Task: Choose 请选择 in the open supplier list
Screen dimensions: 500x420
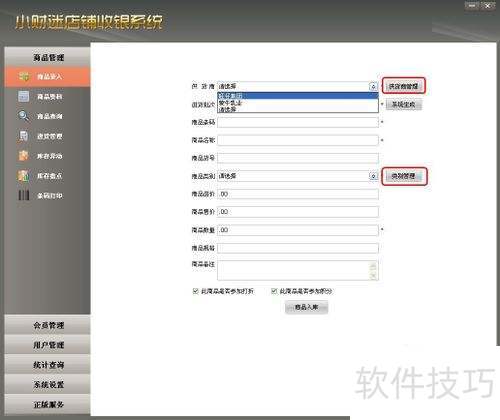Action: [298, 109]
